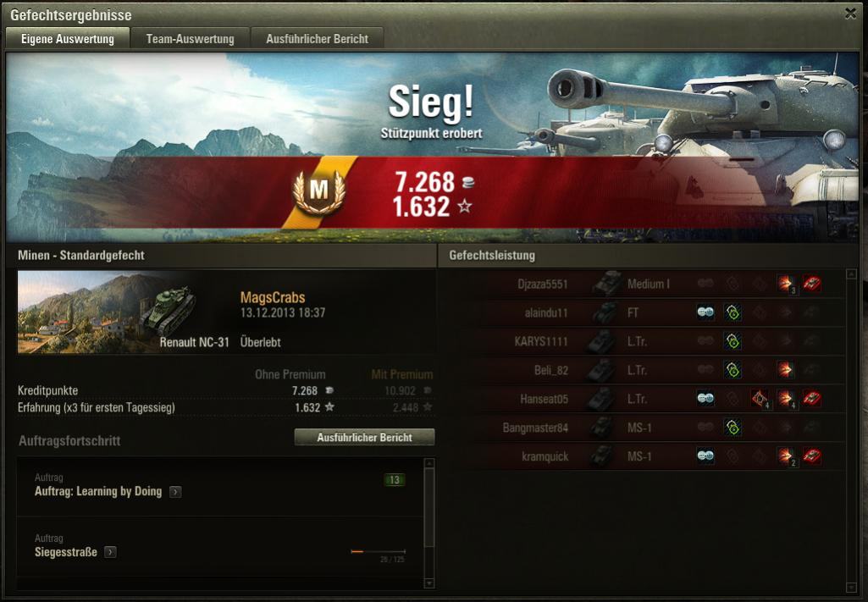Click the kill icon in kramquick row
Viewport: 868px width, 602px height.
(811, 456)
